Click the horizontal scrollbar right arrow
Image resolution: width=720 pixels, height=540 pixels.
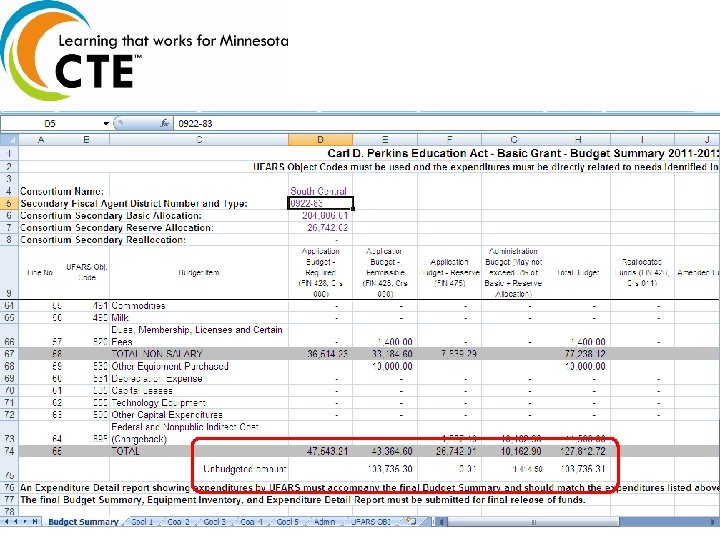tap(714, 522)
